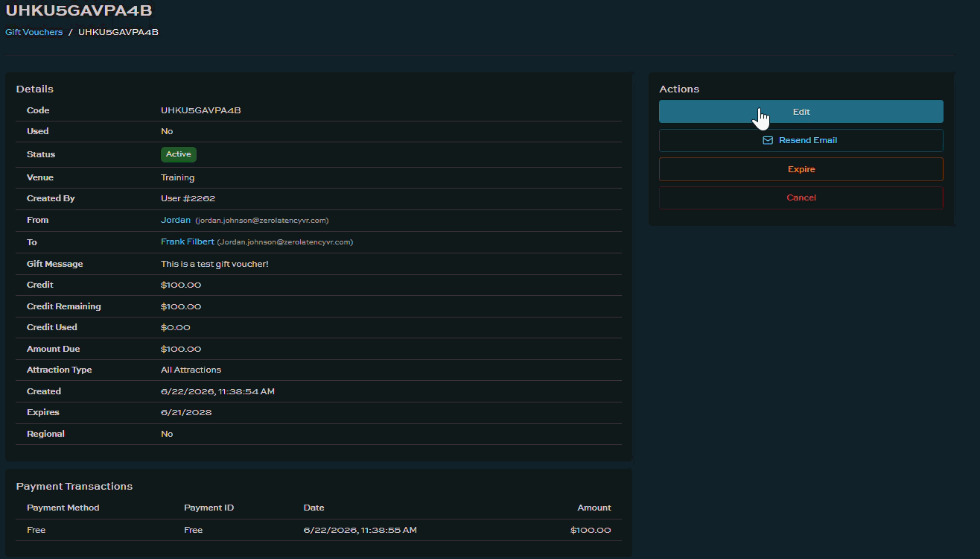Click the Created date 6/22/2026, 11:38:54 AM
Screen dimensions: 980x559
point(218,391)
